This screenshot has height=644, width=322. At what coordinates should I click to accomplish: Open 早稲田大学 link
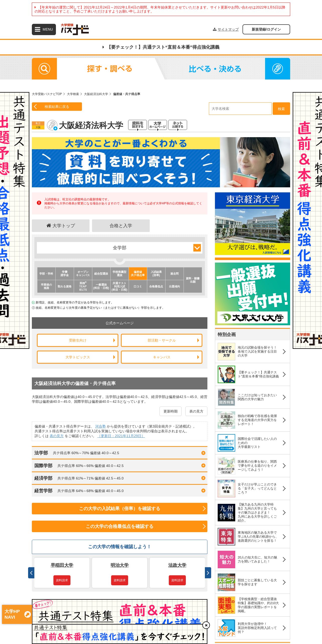pos(62,565)
